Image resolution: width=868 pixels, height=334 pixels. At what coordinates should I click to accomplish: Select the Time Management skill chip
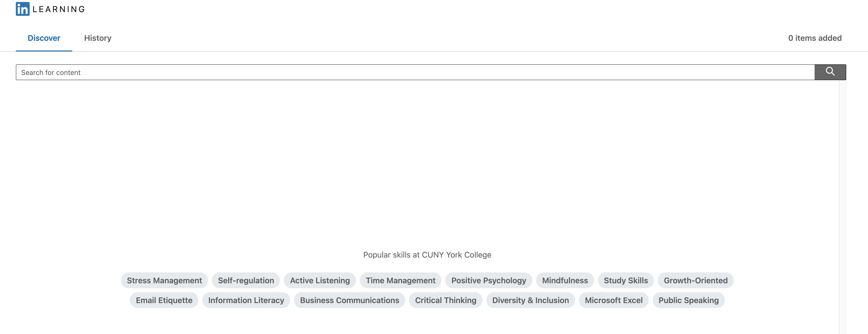(400, 280)
